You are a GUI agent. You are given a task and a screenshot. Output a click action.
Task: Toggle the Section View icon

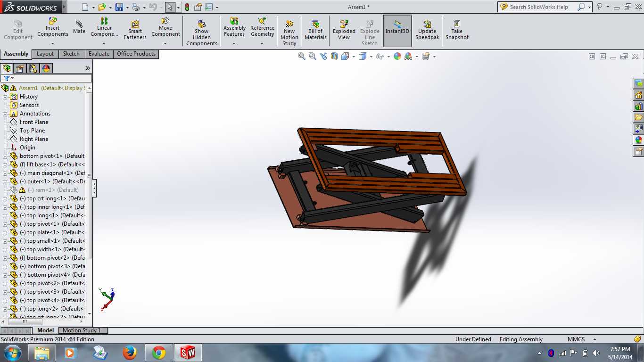334,56
